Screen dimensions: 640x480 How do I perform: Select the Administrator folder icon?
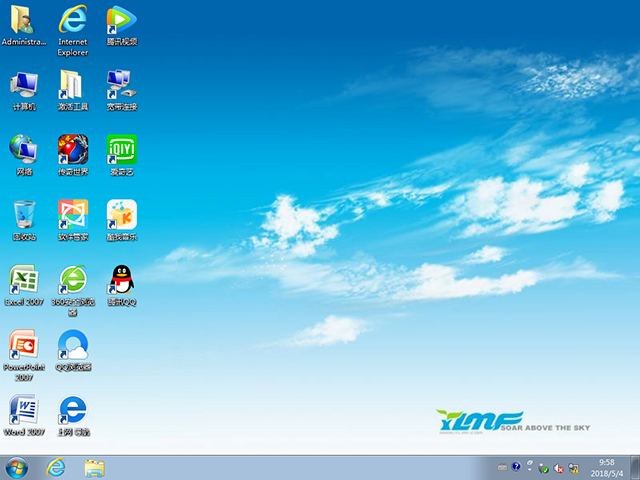23,20
